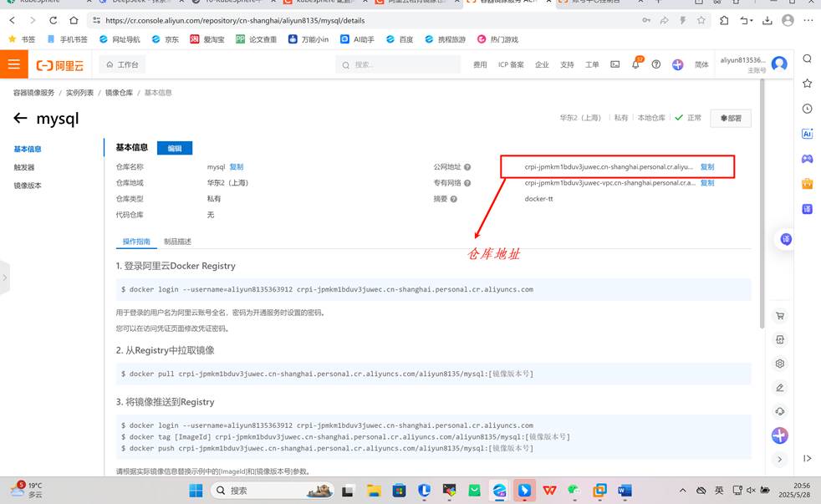821x504 pixels.
Task: Open 工作台 in the Aliyun header
Action: 123,65
